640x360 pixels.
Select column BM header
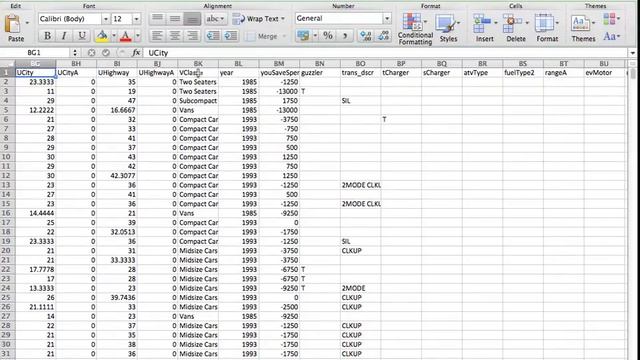(x=279, y=64)
